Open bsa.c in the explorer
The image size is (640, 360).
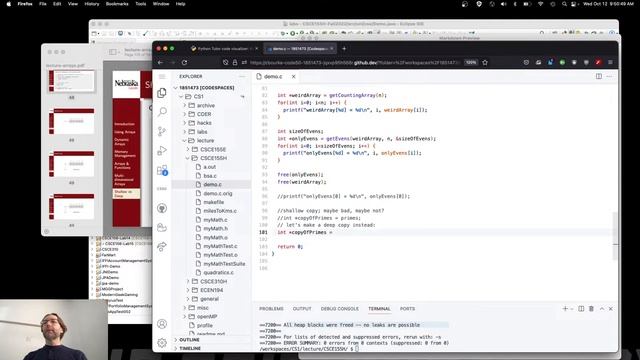[x=210, y=176]
